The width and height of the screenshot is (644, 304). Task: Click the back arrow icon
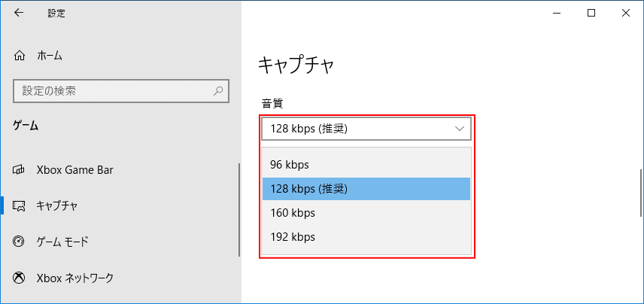pos(19,13)
